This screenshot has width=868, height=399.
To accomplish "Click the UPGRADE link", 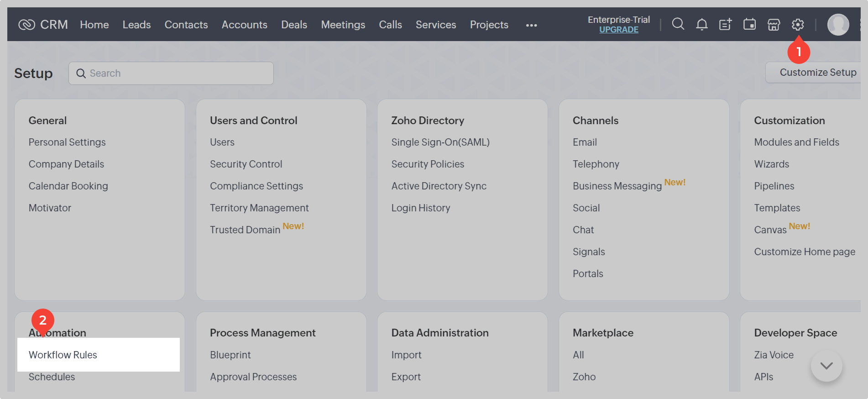I will pyautogui.click(x=618, y=30).
